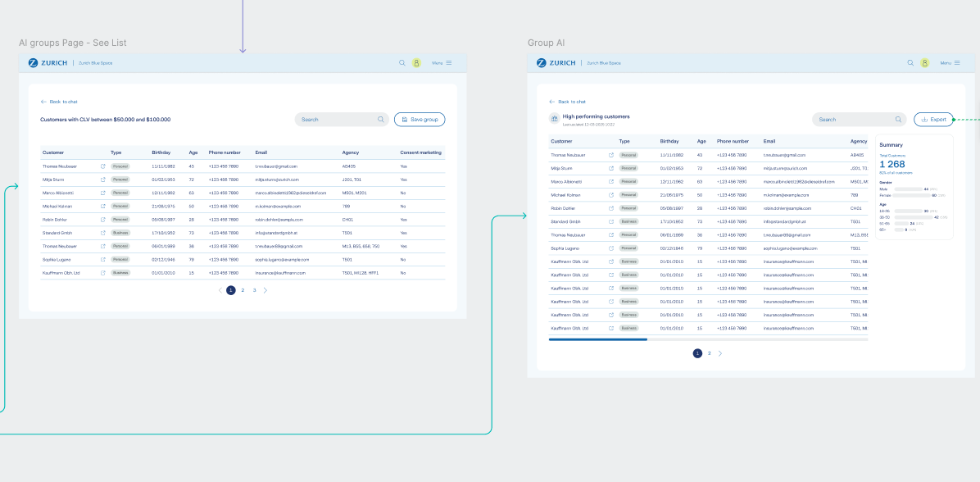
Task: Click Back to chat link in See List frame
Action: (x=59, y=102)
